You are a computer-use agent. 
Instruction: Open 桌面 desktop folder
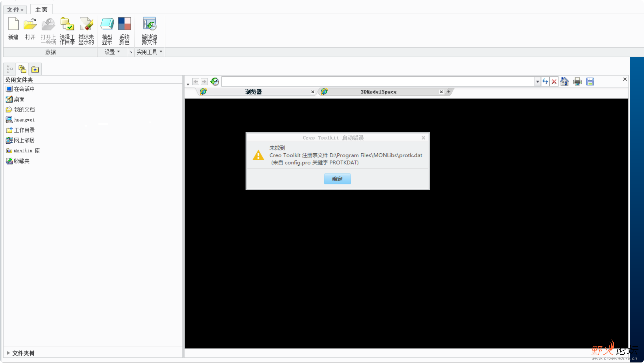pos(15,99)
